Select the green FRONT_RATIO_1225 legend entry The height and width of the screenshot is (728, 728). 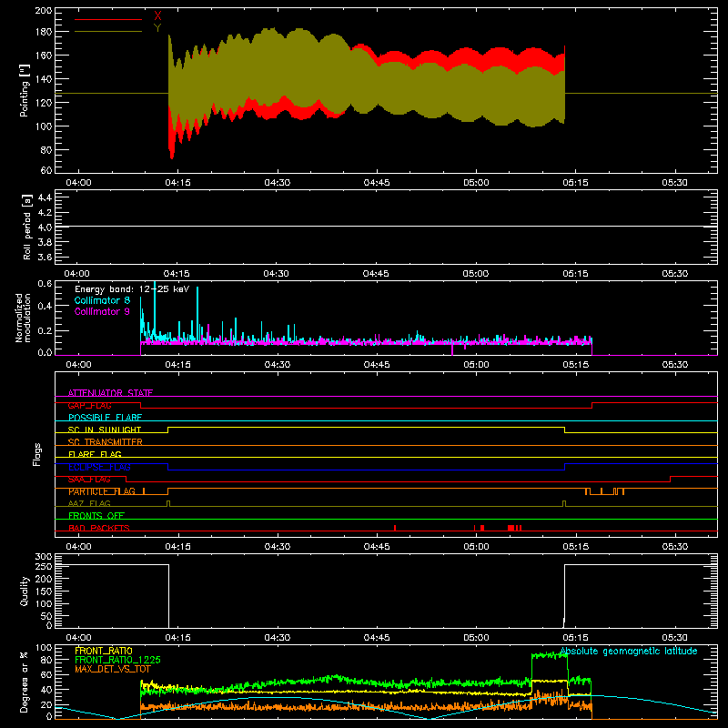pyautogui.click(x=117, y=660)
